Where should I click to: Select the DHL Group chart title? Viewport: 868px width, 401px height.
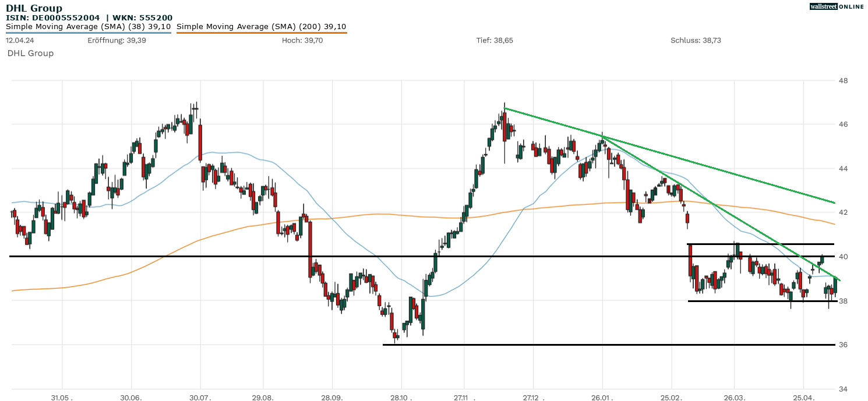(34, 9)
